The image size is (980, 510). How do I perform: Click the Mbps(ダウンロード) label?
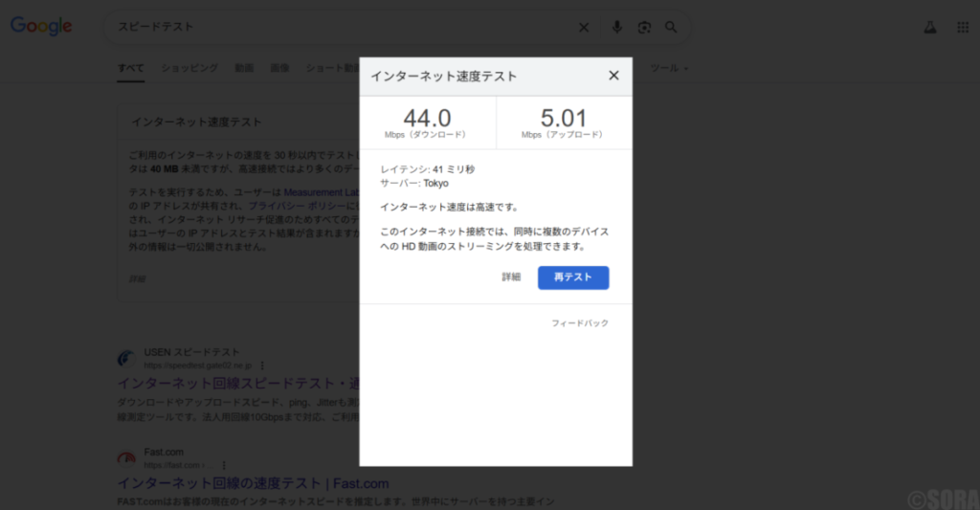coord(427,135)
